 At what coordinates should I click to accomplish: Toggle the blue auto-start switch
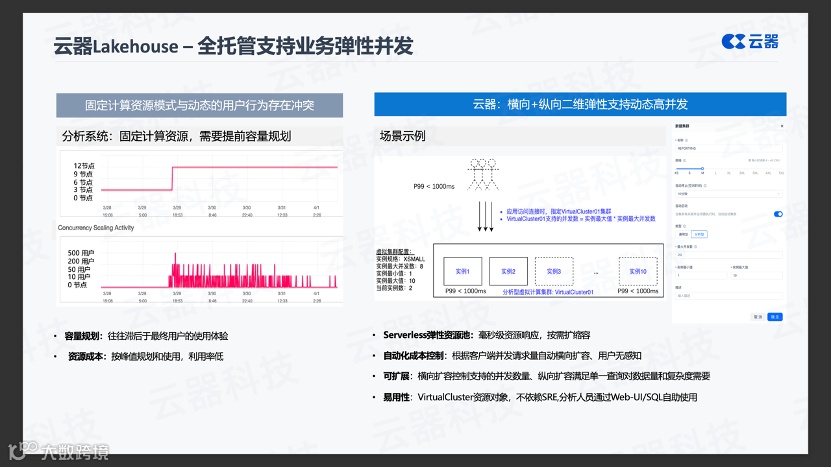coord(778,214)
